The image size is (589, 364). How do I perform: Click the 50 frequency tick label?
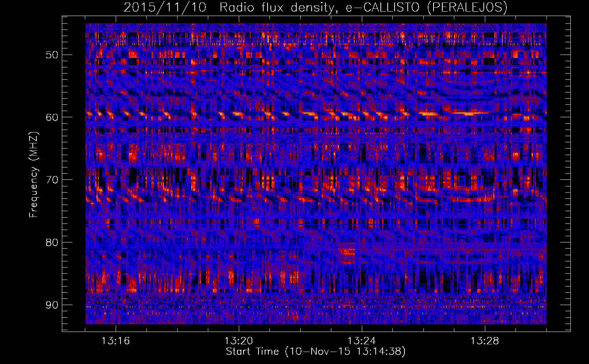pos(52,55)
